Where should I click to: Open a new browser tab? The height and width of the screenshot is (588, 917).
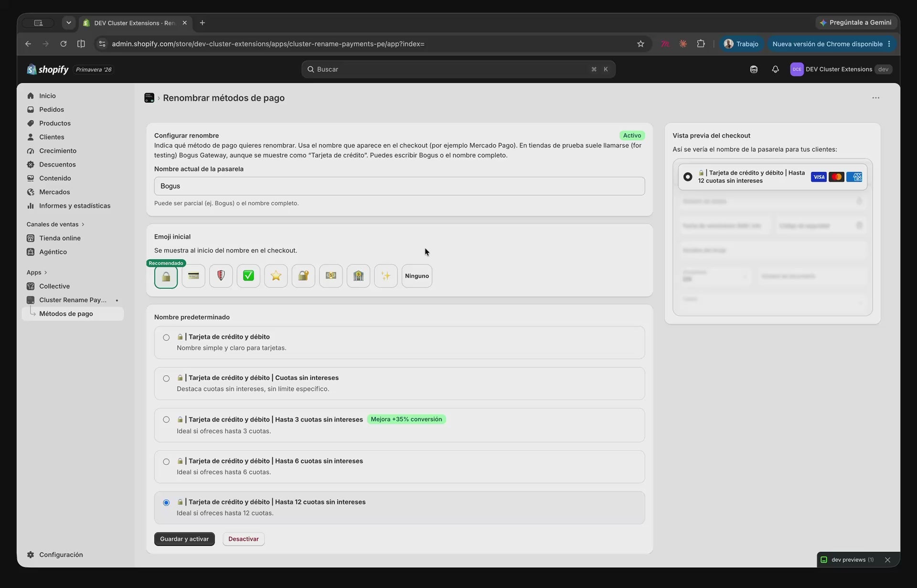coord(202,23)
